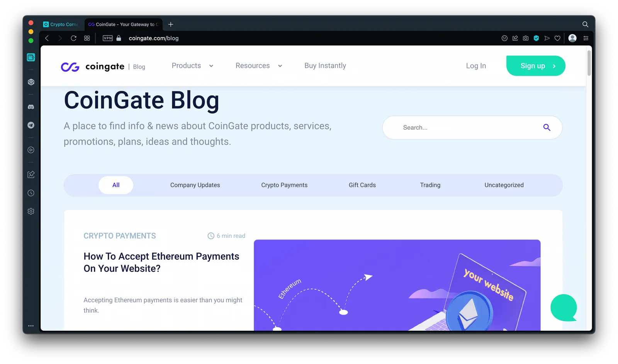Select Crypto Payments category
This screenshot has height=364, width=618.
tap(284, 185)
